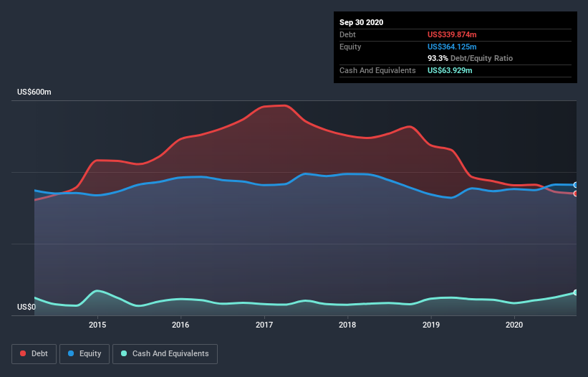588x377 pixels.
Task: Select the 2018 x-axis label
Action: [347, 325]
